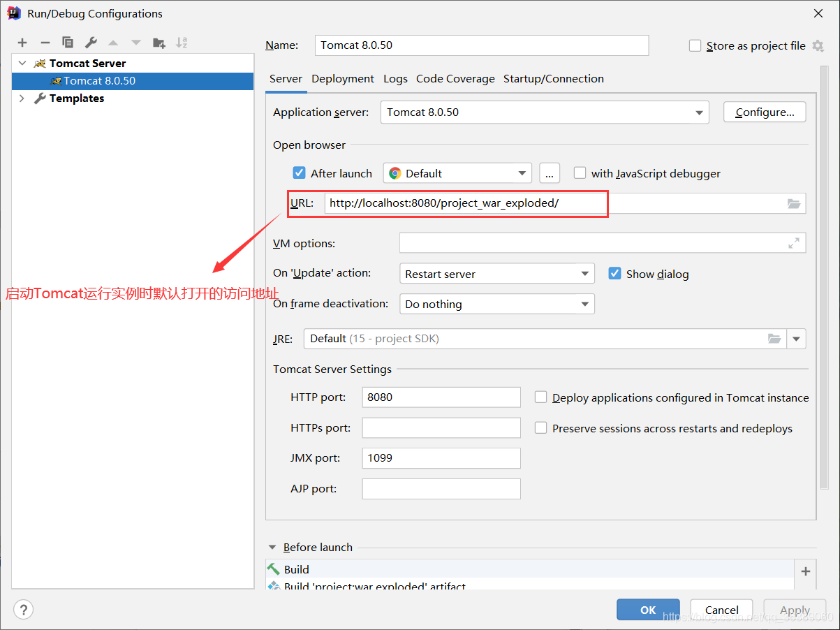The width and height of the screenshot is (840, 630).
Task: Collapse Tomcat Server tree node
Action: point(22,63)
